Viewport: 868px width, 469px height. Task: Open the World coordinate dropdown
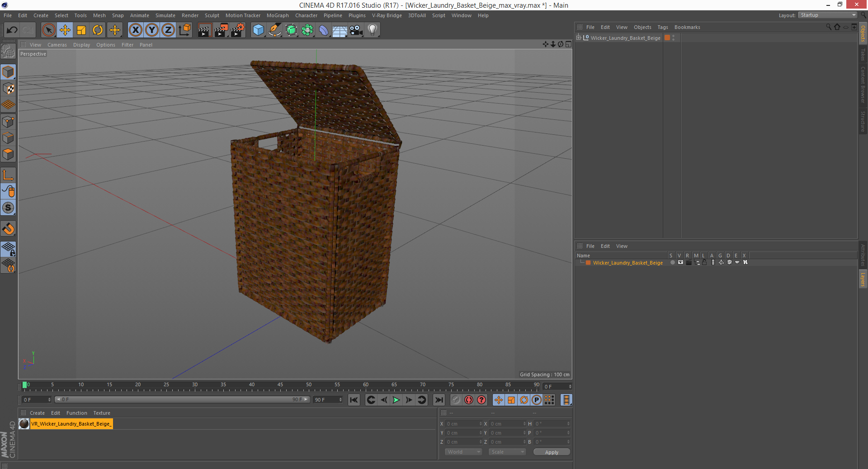pyautogui.click(x=463, y=452)
